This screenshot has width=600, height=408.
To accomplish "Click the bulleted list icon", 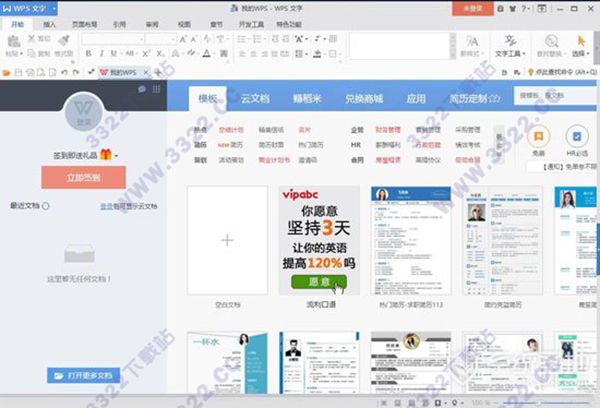I will pyautogui.click(x=241, y=39).
